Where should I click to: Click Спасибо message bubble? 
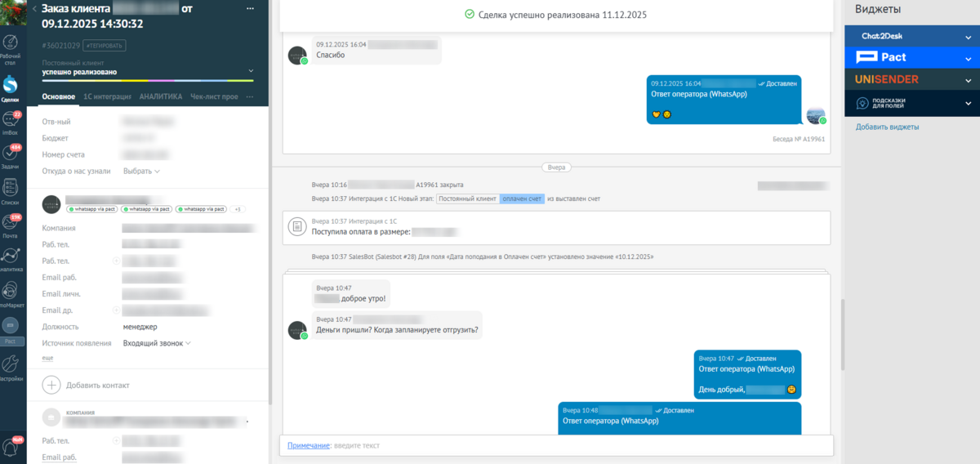click(x=377, y=51)
